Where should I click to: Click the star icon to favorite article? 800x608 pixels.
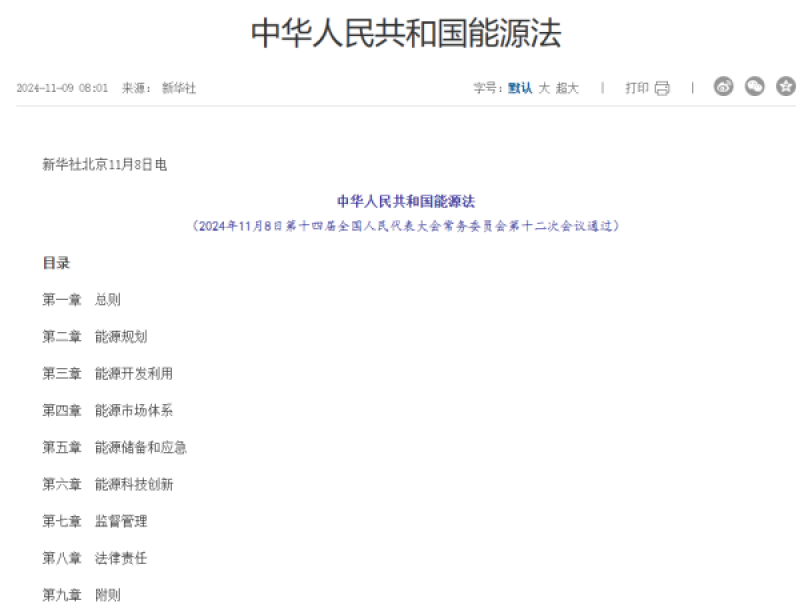click(x=785, y=88)
